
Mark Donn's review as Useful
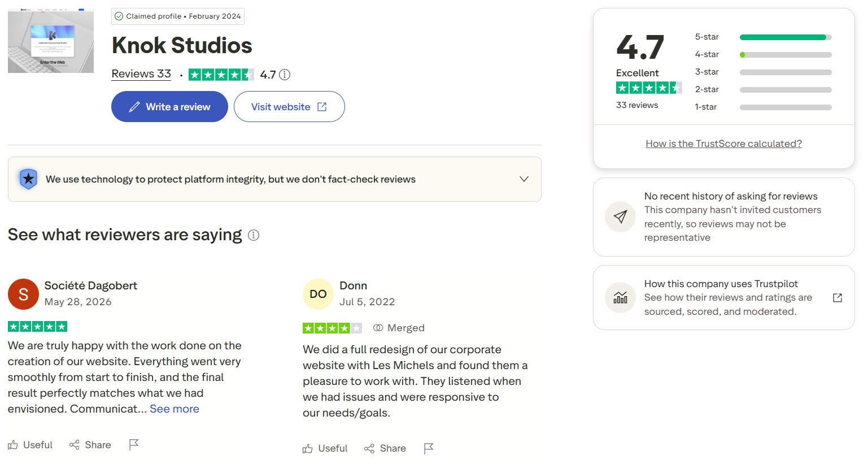(x=325, y=448)
